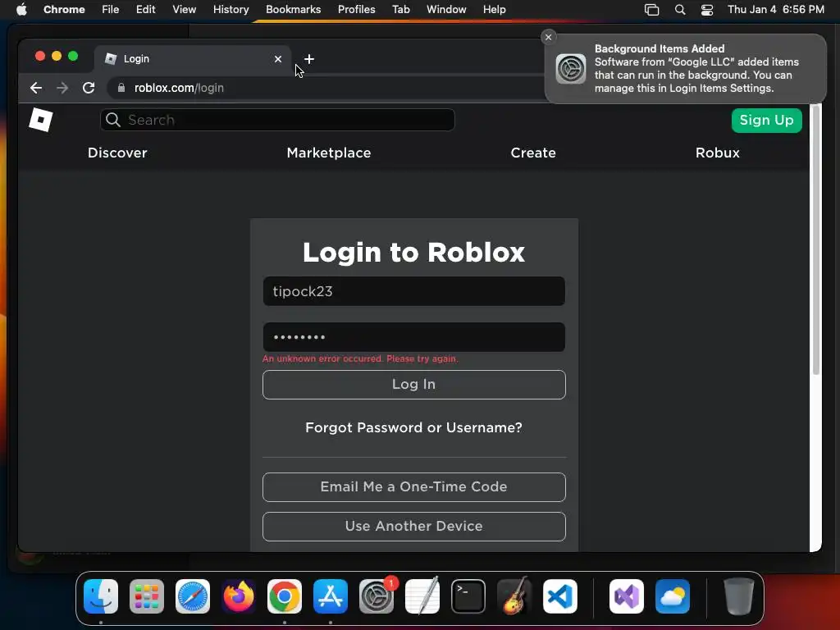Click the Roblox Search input field
840x630 pixels.
coord(277,120)
